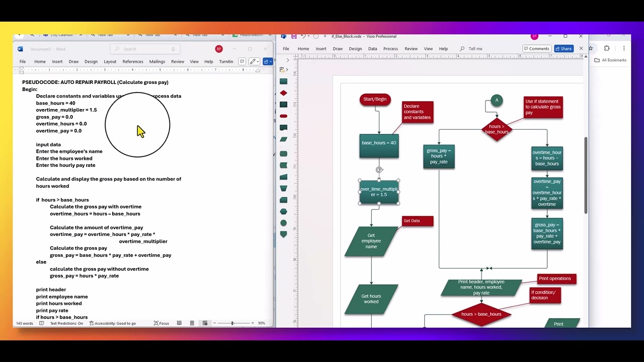Open the Turnitin tab in Word
Viewport: 644px width, 362px height.
226,61
